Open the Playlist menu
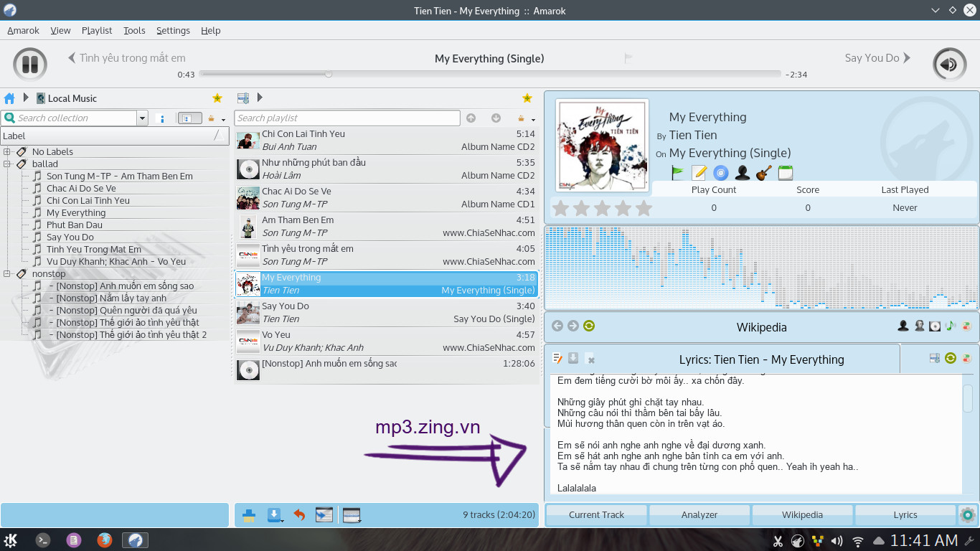This screenshot has height=551, width=980. (97, 30)
